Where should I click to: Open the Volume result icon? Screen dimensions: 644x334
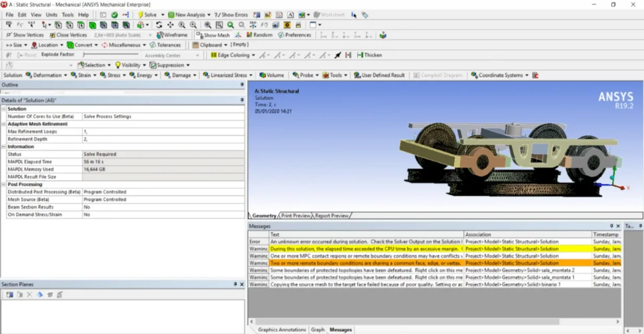263,75
